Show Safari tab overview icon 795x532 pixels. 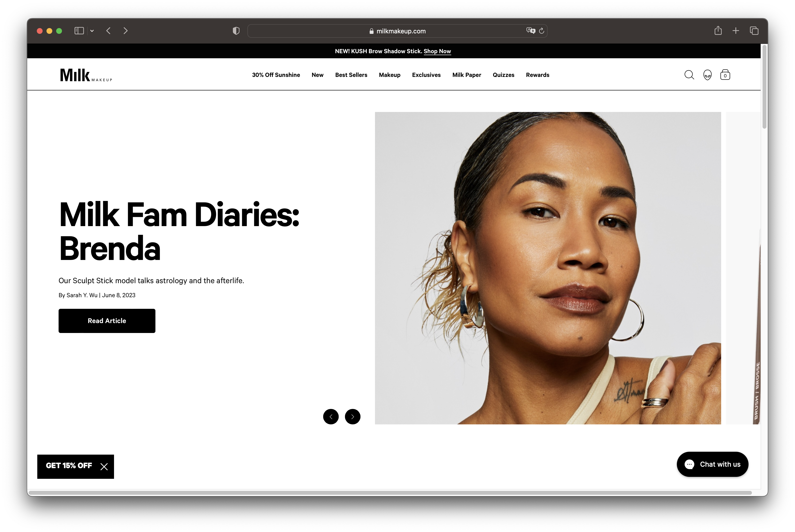click(x=754, y=31)
